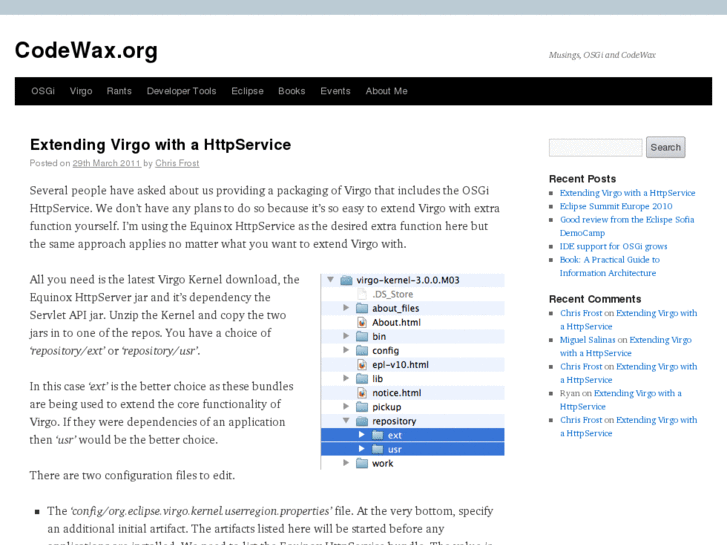
Task: Click the lib folder icon
Action: [x=362, y=379]
